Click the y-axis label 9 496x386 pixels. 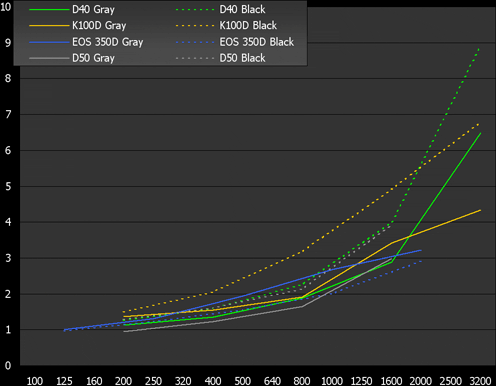pos(8,43)
